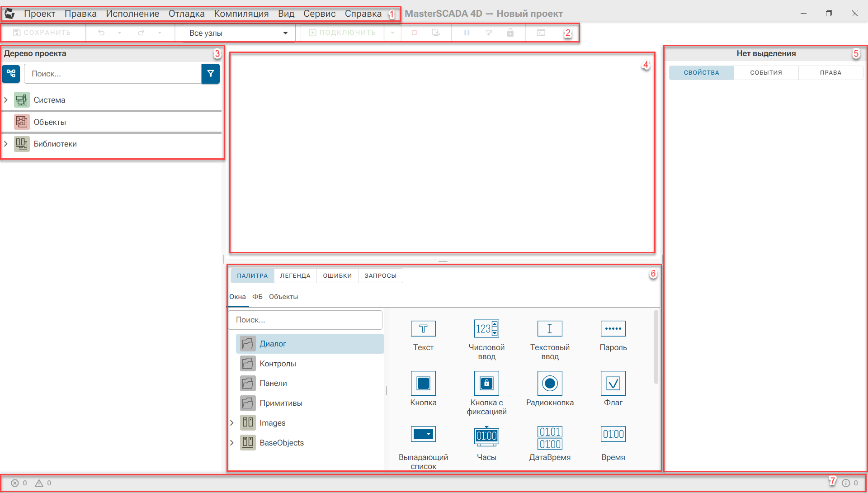The image size is (868, 493).
Task: Select the Числовой ввод control icon
Action: (x=486, y=329)
